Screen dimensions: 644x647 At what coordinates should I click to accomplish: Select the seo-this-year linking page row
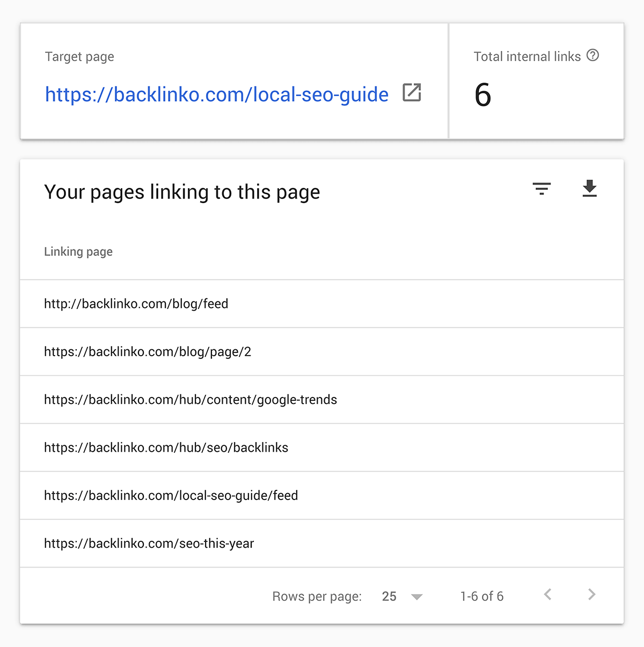[x=322, y=543]
